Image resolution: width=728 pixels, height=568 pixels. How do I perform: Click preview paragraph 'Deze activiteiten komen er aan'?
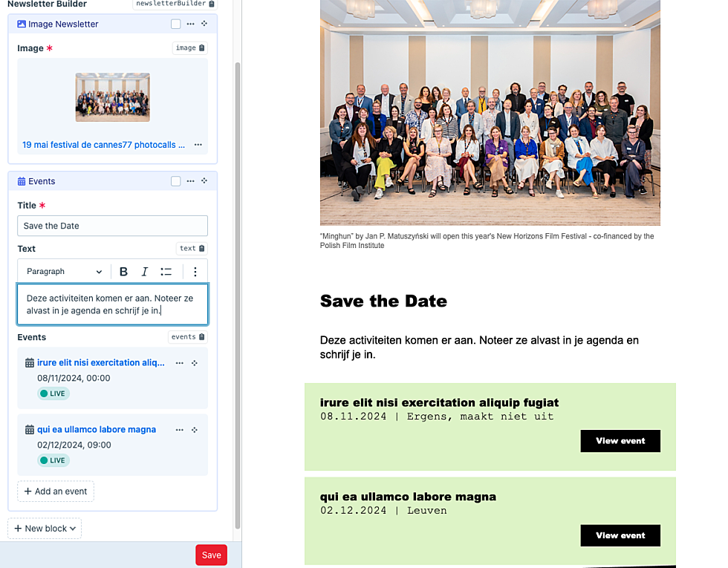[x=479, y=347]
